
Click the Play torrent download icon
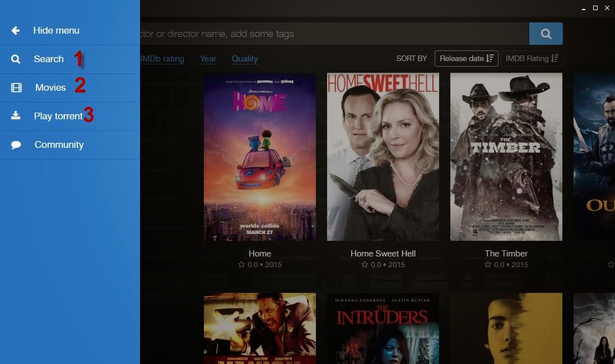(x=16, y=115)
